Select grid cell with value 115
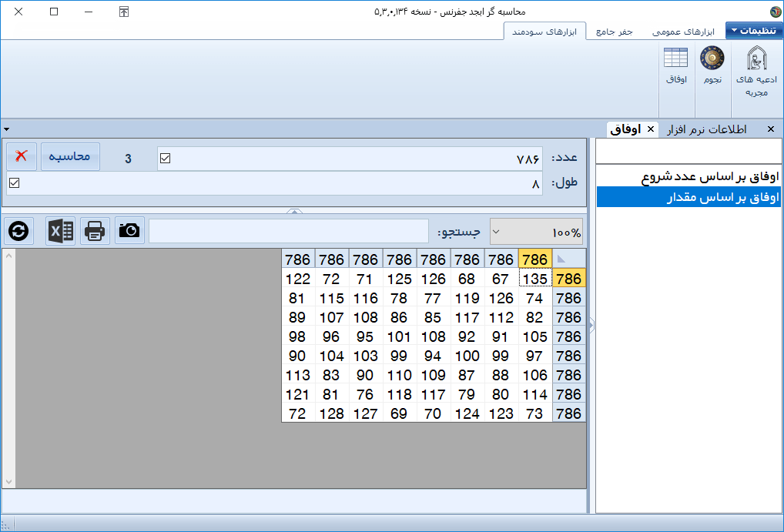The width and height of the screenshot is (784, 532). pos(332,298)
